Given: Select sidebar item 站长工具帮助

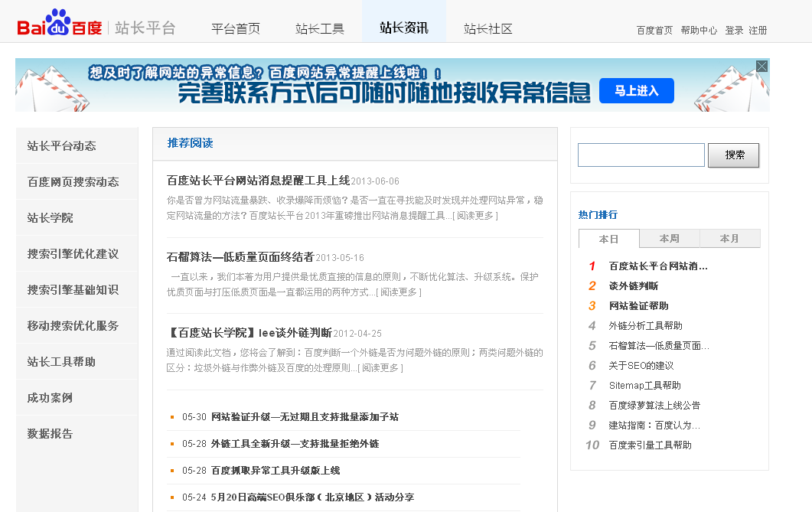Looking at the screenshot, I should pos(77,362).
